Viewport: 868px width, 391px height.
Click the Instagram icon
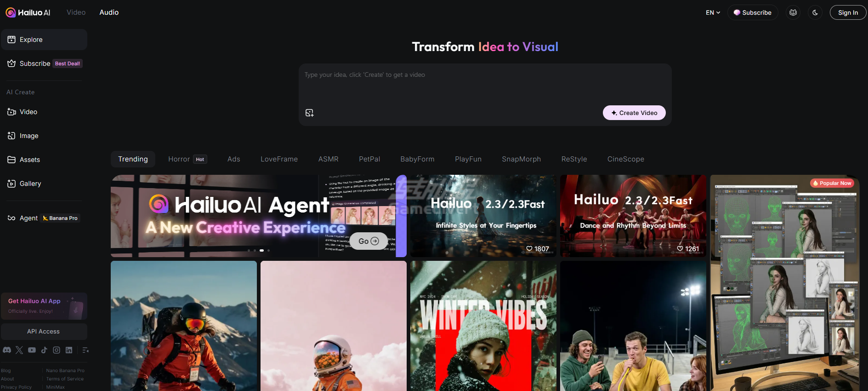(x=57, y=350)
